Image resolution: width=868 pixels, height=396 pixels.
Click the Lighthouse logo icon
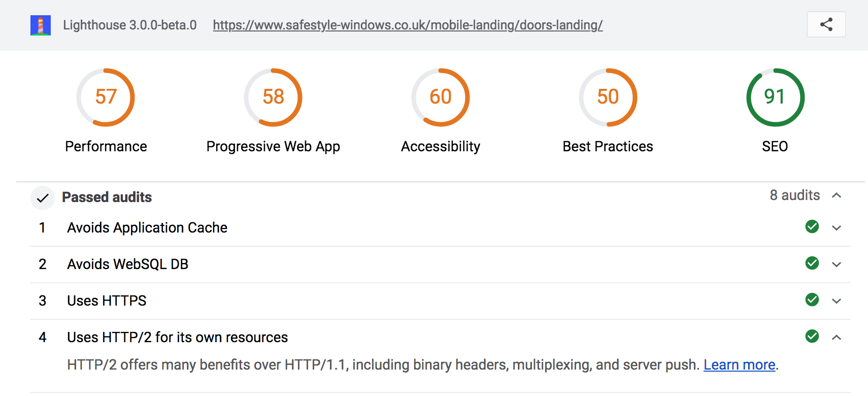tap(42, 25)
